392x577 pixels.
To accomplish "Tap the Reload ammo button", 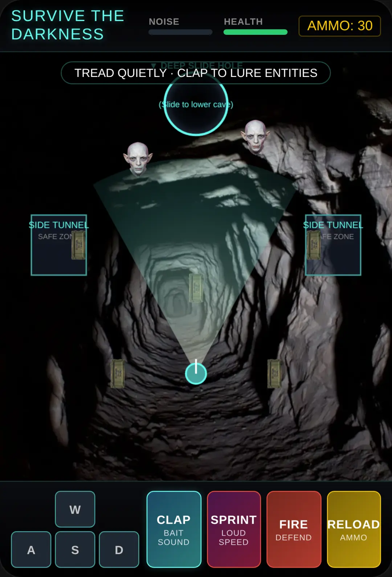I will (x=354, y=529).
